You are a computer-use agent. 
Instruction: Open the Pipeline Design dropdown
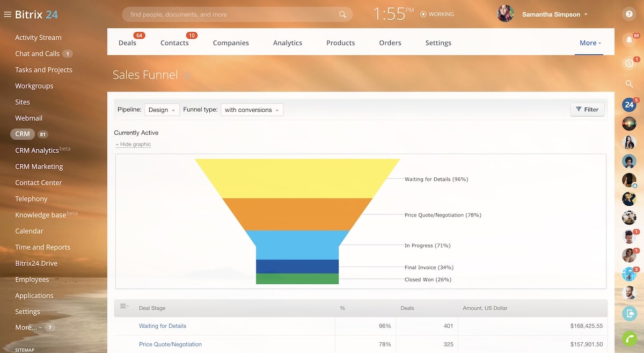click(x=162, y=110)
